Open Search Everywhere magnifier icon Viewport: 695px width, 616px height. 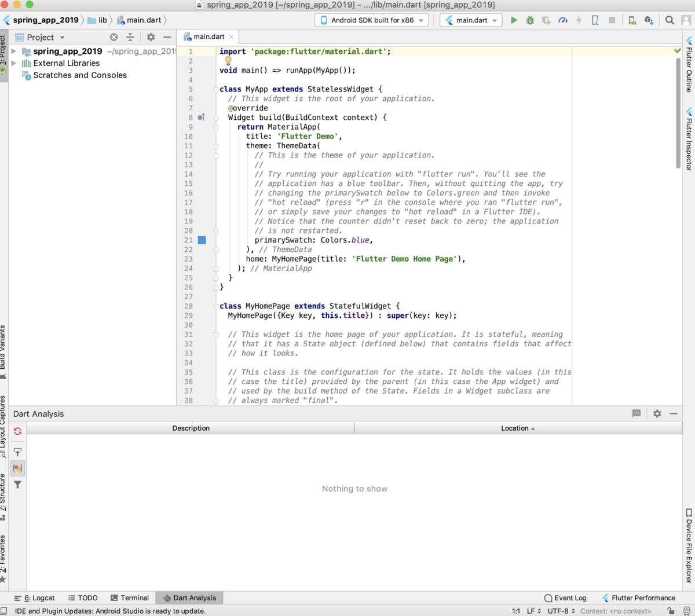click(670, 20)
